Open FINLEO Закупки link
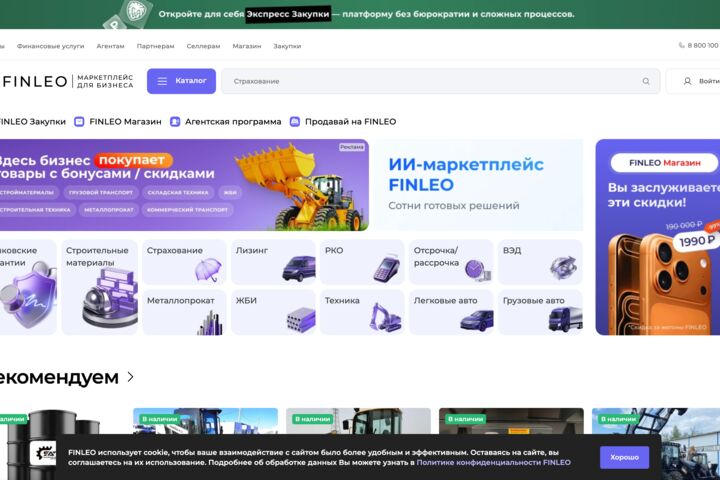 [33, 122]
